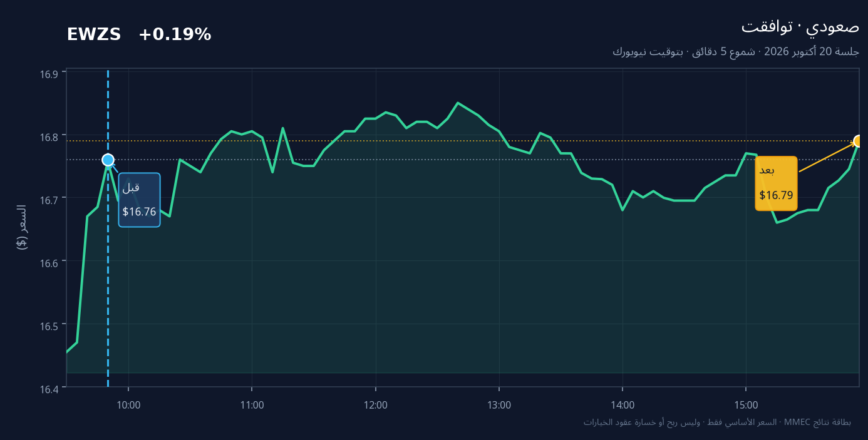Click the 11:00 time axis label
Screen dimensions: 868x440
tap(252, 405)
